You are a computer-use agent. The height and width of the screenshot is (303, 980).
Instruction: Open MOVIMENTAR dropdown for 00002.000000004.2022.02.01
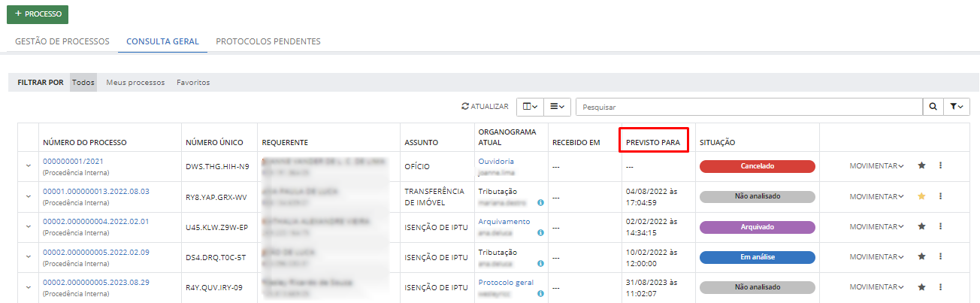coord(876,226)
